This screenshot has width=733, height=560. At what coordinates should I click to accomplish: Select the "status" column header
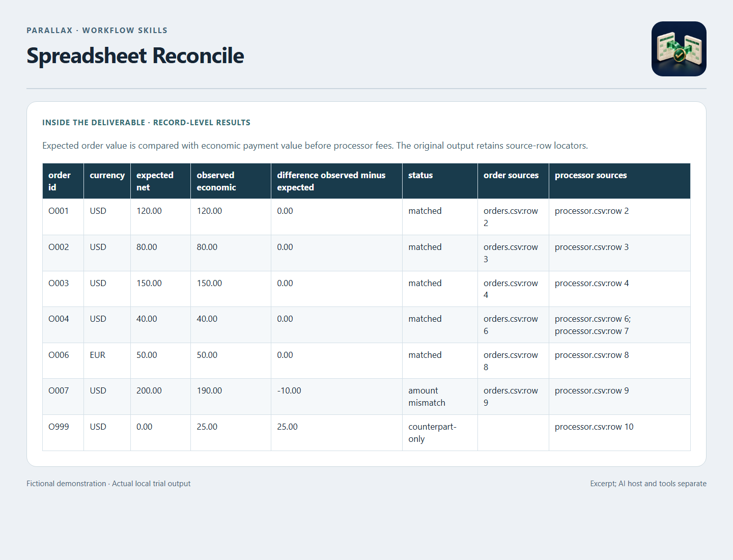click(440, 181)
